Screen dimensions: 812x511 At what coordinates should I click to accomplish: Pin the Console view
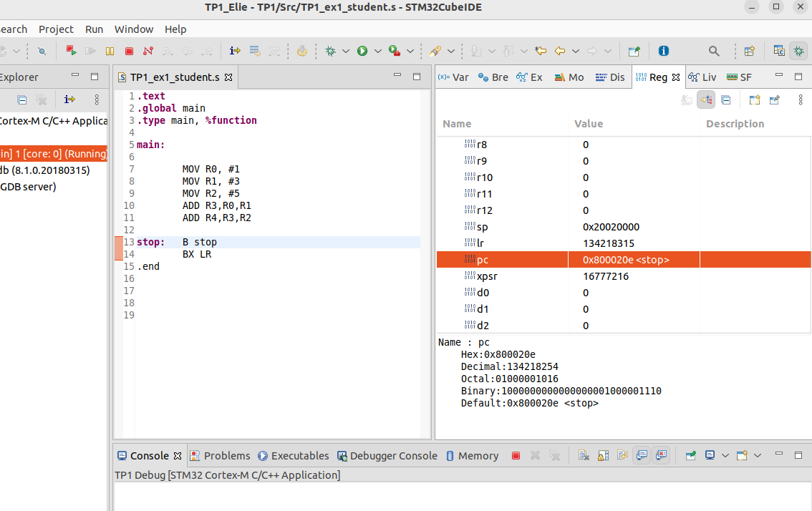[690, 456]
